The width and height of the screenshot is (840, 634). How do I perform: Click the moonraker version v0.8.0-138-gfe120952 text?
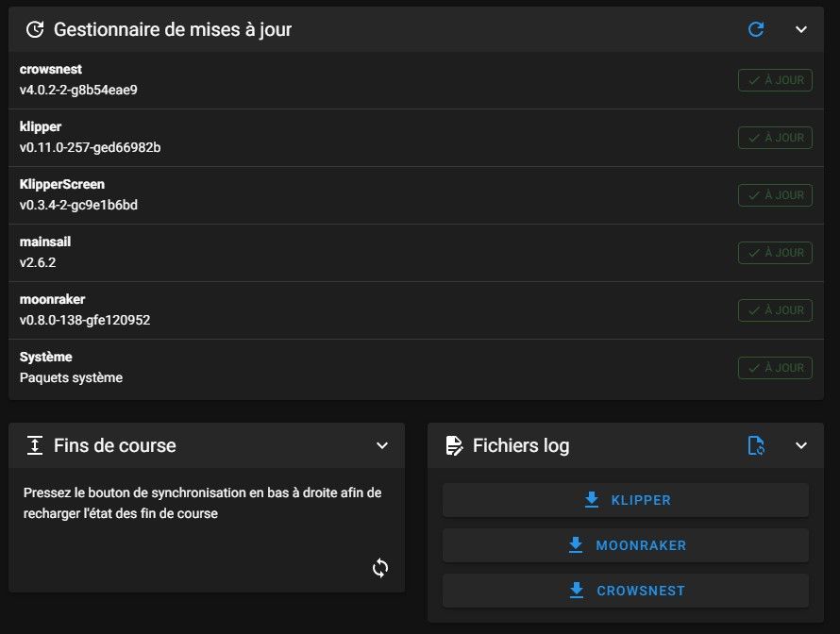[x=85, y=320]
